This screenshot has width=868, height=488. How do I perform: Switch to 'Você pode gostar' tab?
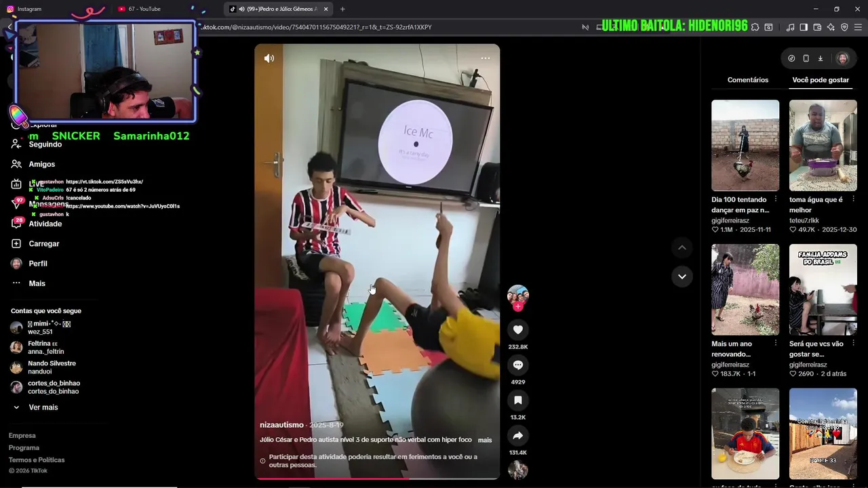[x=821, y=80]
